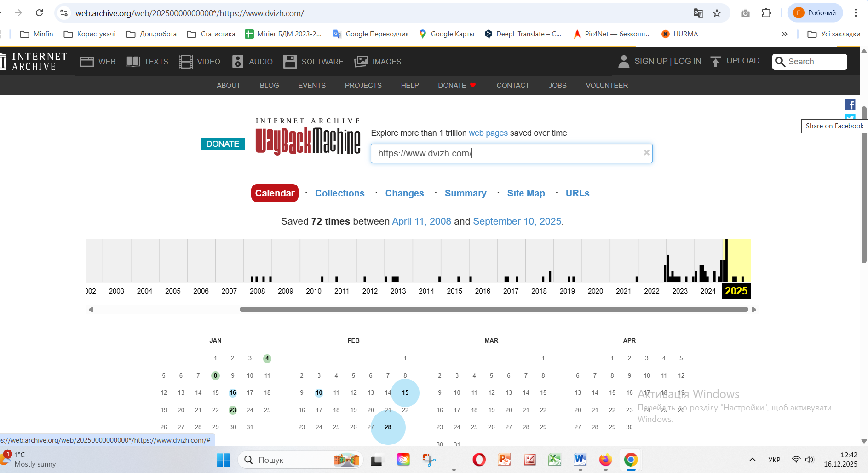The width and height of the screenshot is (868, 473).
Task: Bookmark this page with the star icon
Action: coord(717,13)
